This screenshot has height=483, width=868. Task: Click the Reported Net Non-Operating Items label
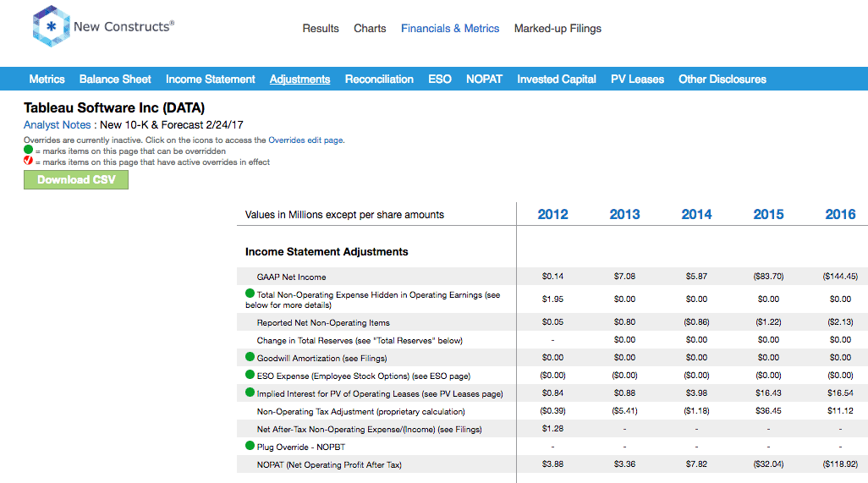tap(323, 322)
